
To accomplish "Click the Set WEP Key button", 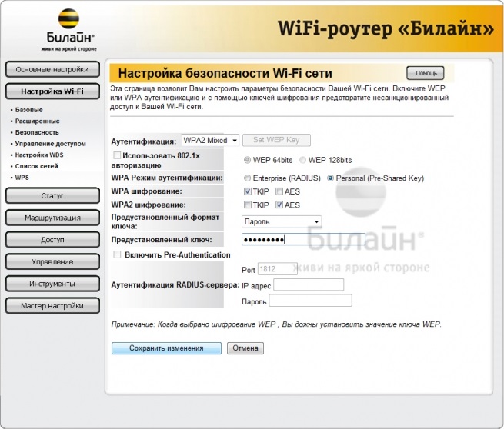I will pyautogui.click(x=276, y=140).
